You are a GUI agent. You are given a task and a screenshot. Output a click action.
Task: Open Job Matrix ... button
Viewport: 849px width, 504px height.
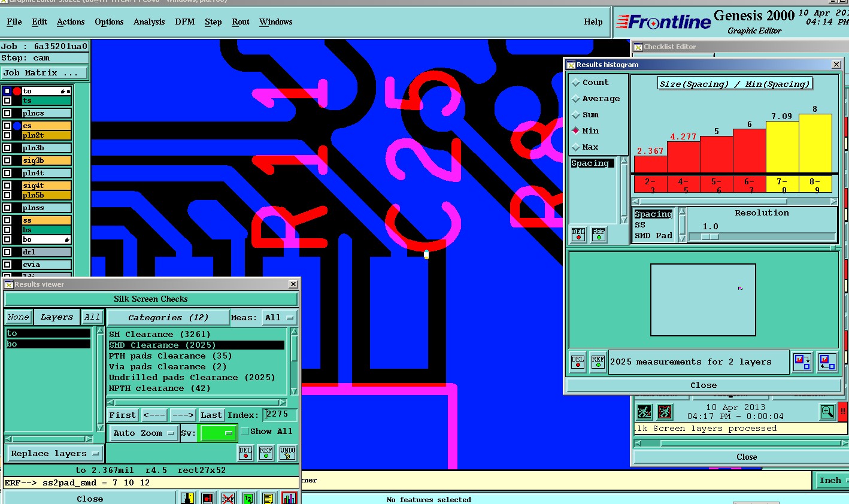45,73
